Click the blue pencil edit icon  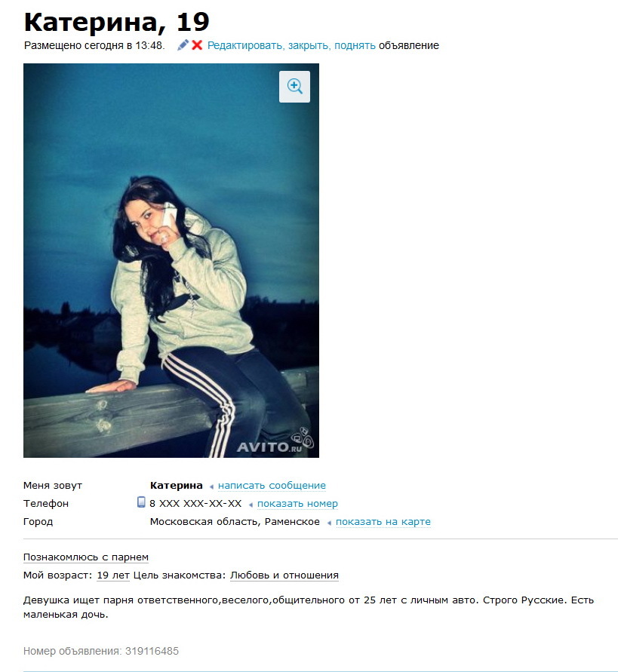tap(183, 45)
